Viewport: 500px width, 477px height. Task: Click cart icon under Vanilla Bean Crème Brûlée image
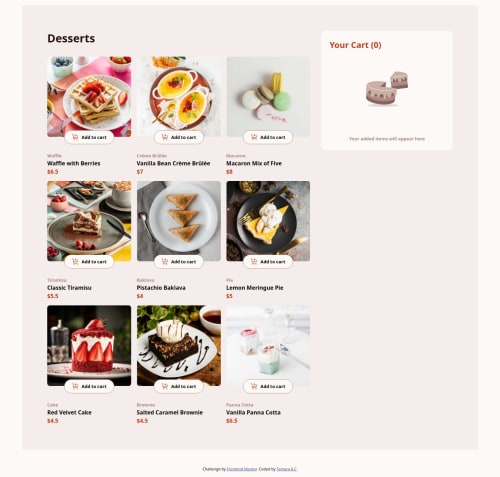[165, 137]
